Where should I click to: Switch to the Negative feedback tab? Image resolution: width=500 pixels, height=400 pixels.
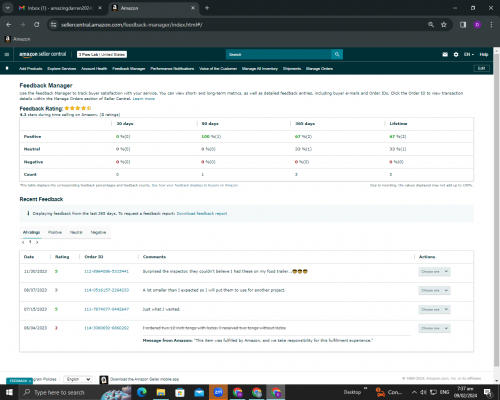(98, 232)
